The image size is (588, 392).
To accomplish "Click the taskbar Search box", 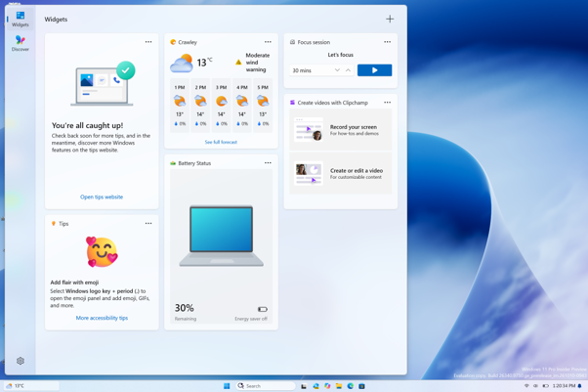I will (x=266, y=385).
